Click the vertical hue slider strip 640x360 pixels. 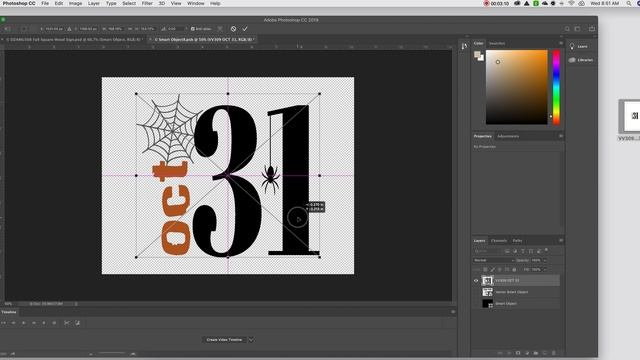556,87
